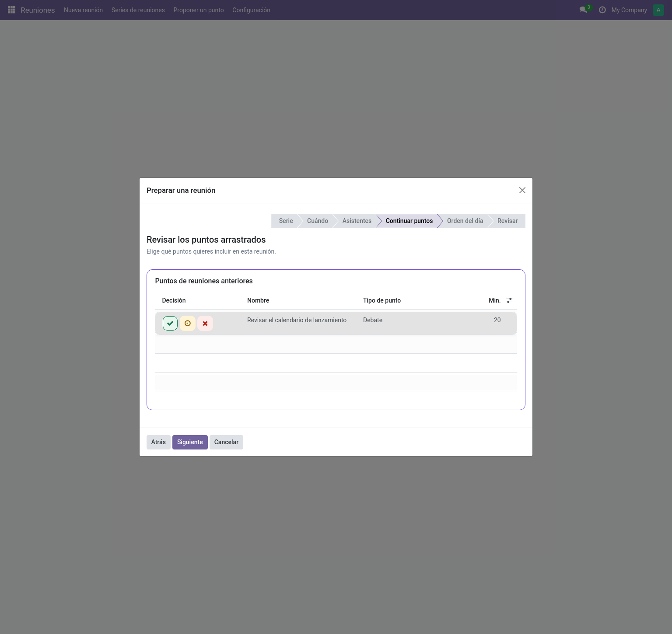672x634 pixels.
Task: Open the optional columns adjustment icon
Action: (x=509, y=300)
